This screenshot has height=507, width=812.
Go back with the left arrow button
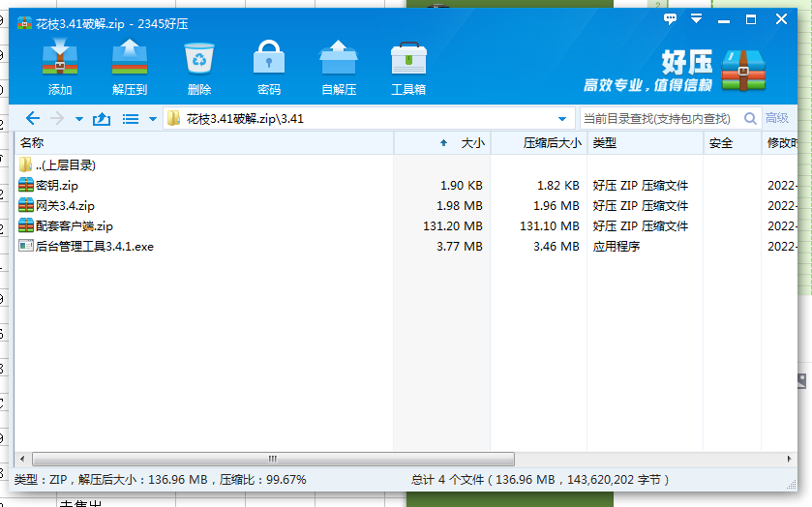click(x=33, y=119)
